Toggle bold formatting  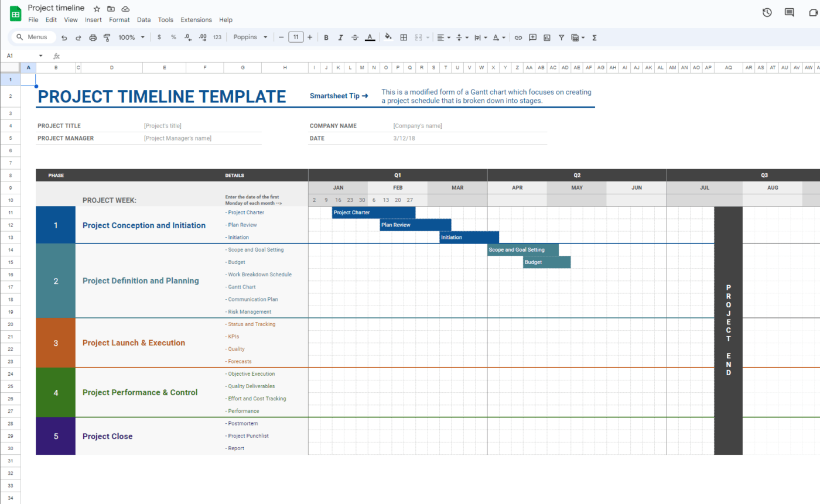[326, 37]
